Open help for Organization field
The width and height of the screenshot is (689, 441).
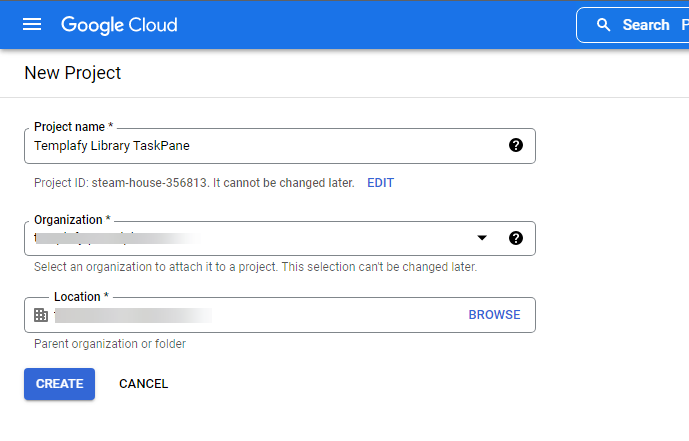516,238
